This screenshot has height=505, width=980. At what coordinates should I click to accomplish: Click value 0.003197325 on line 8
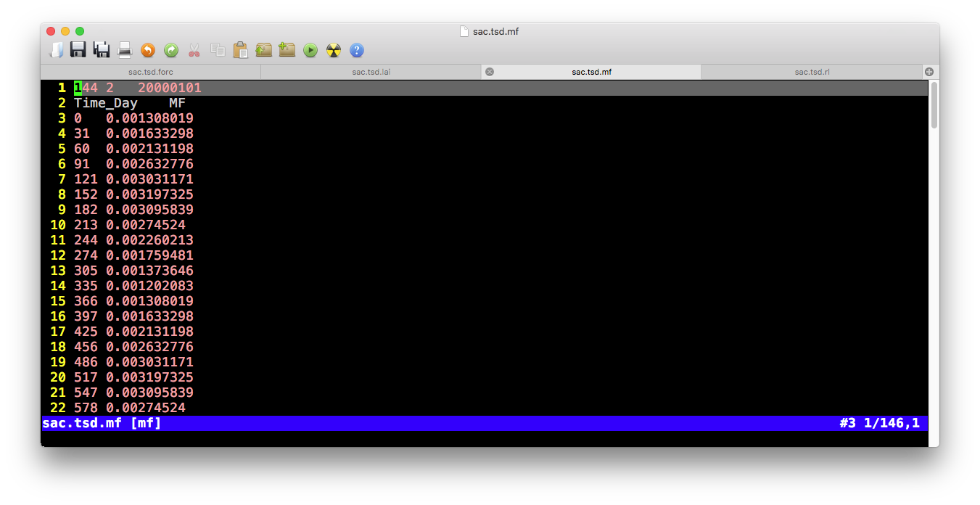pyautogui.click(x=149, y=194)
